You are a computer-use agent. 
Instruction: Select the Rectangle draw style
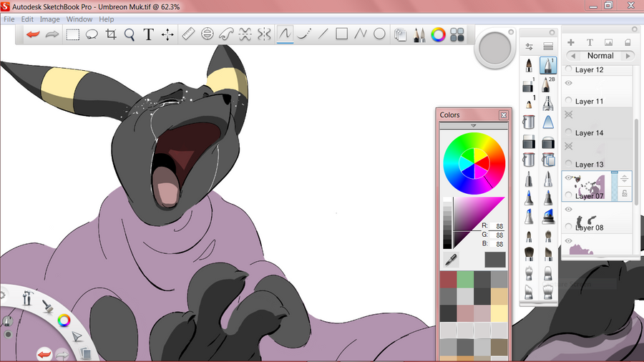[x=342, y=34]
